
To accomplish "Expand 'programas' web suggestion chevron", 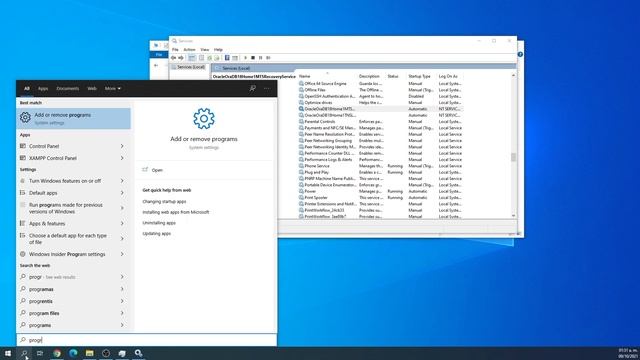I will click(122, 289).
